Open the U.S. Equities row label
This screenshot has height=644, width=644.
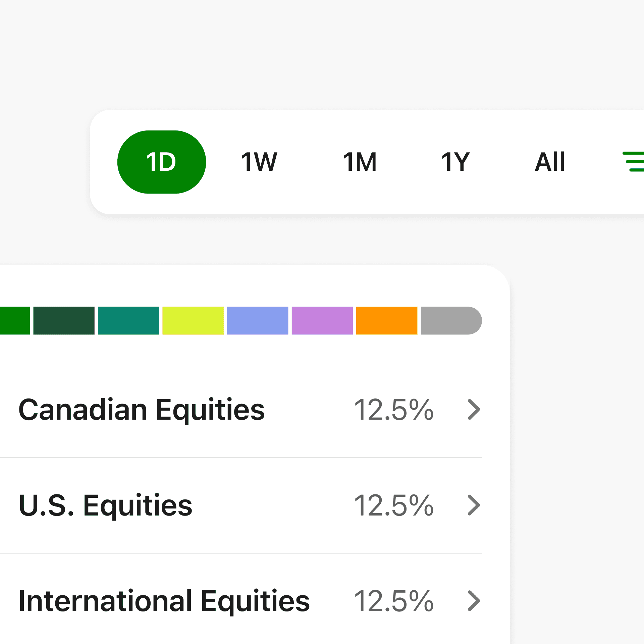(x=105, y=505)
